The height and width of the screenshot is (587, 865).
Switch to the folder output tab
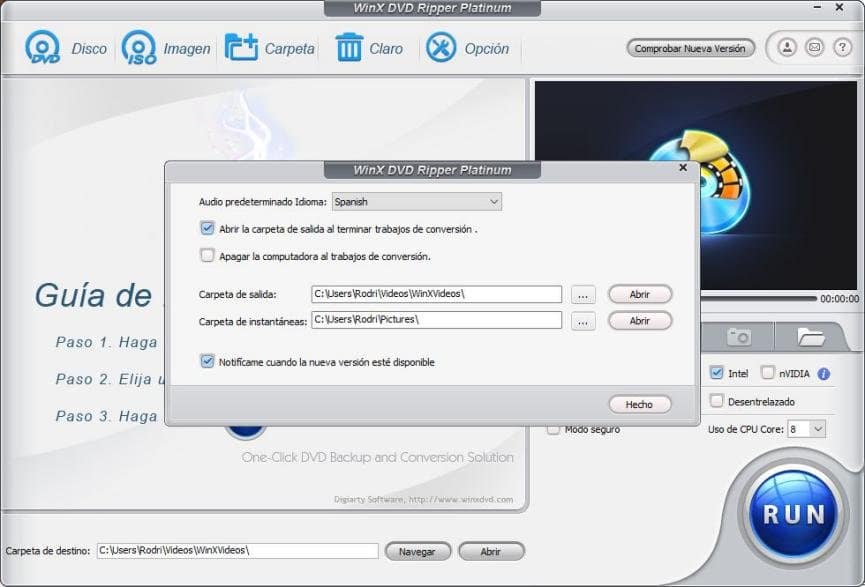coord(814,336)
